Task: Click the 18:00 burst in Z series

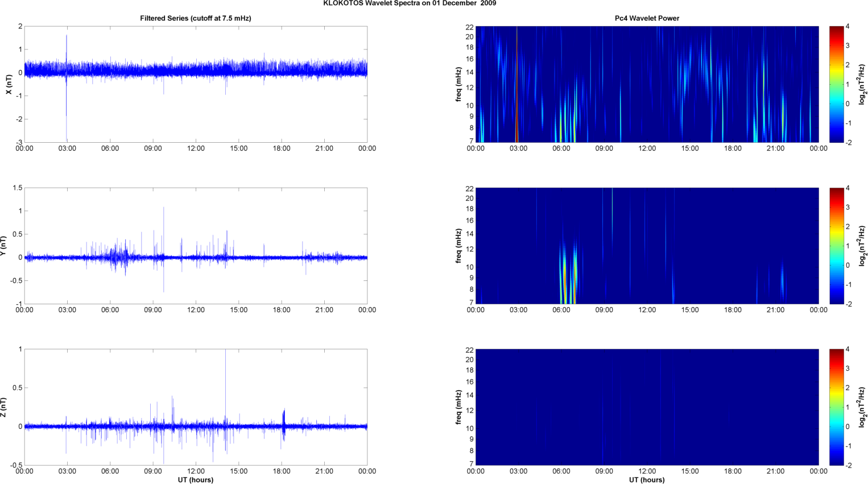Action: pos(284,422)
